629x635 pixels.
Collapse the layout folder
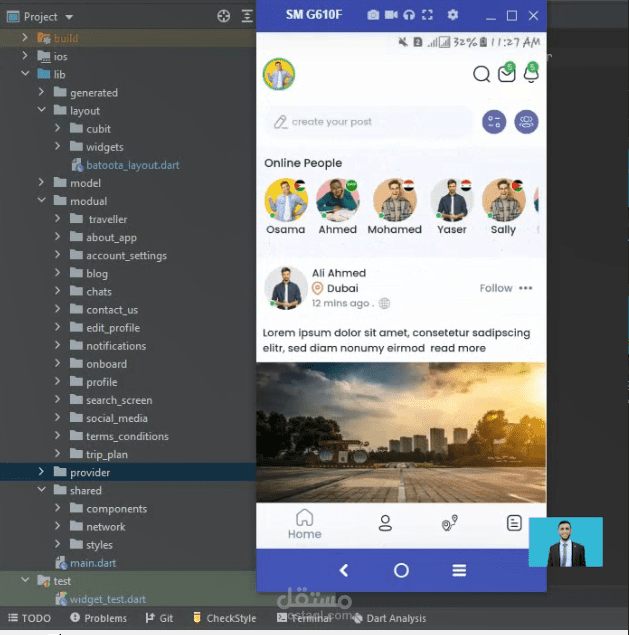click(x=41, y=110)
